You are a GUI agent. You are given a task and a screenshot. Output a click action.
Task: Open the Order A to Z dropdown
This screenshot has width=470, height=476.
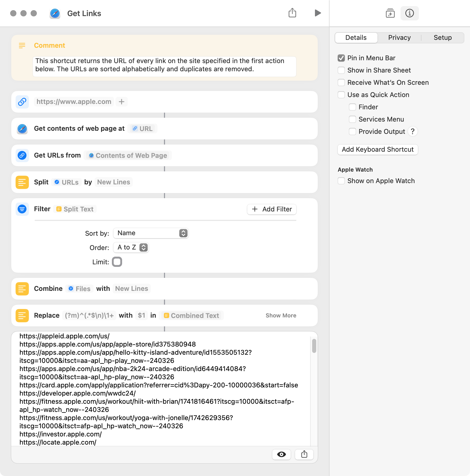[131, 247]
